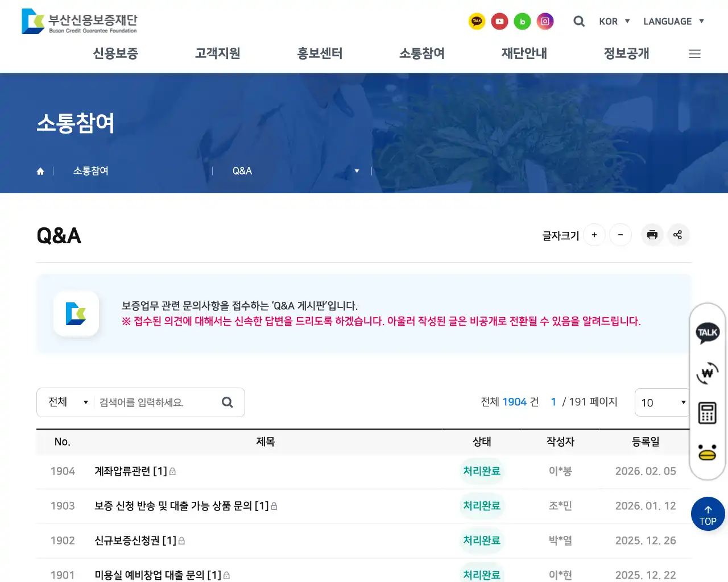Click the green Naver blog icon
The image size is (728, 582).
pyautogui.click(x=522, y=21)
